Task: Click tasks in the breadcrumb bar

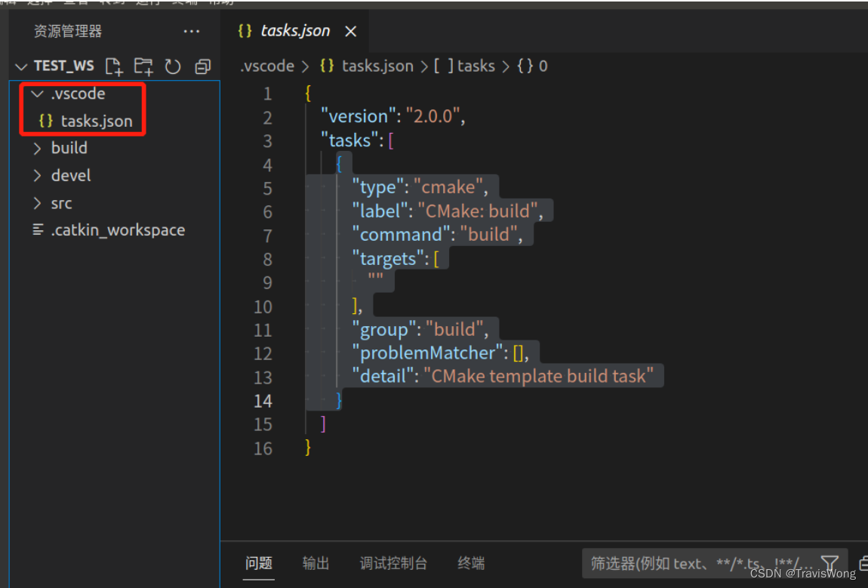Action: (x=476, y=66)
